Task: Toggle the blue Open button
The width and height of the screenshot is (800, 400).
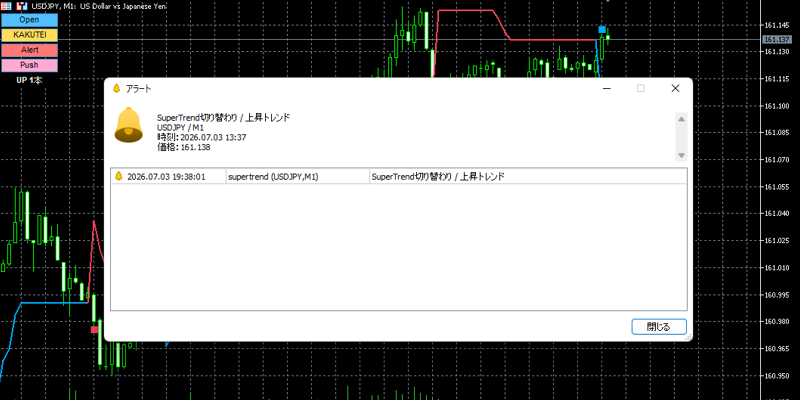Action: [29, 20]
